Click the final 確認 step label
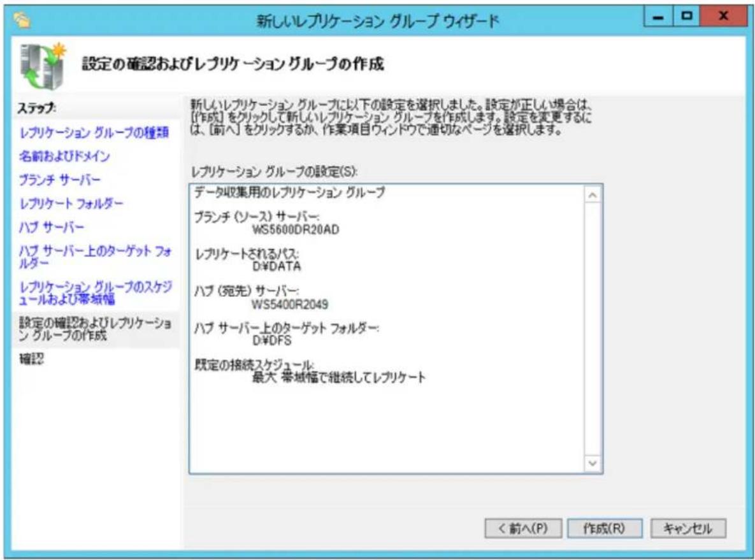755x560 pixels. [x=31, y=359]
